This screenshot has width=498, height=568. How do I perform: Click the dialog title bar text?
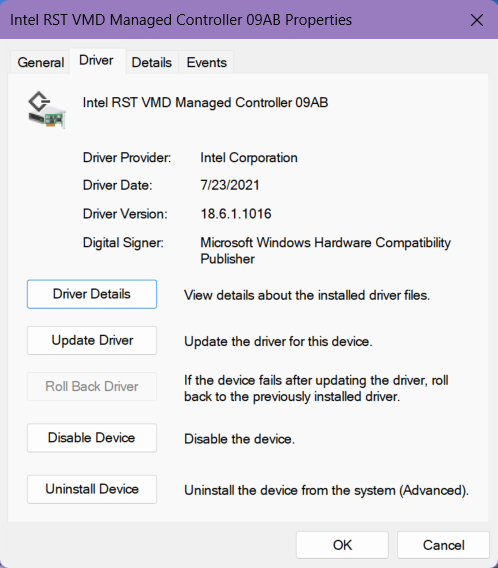point(181,20)
